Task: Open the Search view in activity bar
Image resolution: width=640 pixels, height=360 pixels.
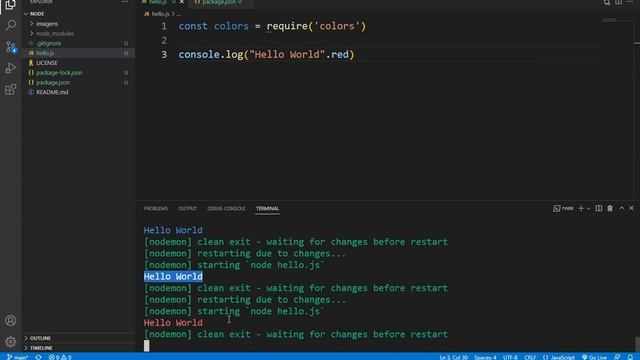Action: 11,25
